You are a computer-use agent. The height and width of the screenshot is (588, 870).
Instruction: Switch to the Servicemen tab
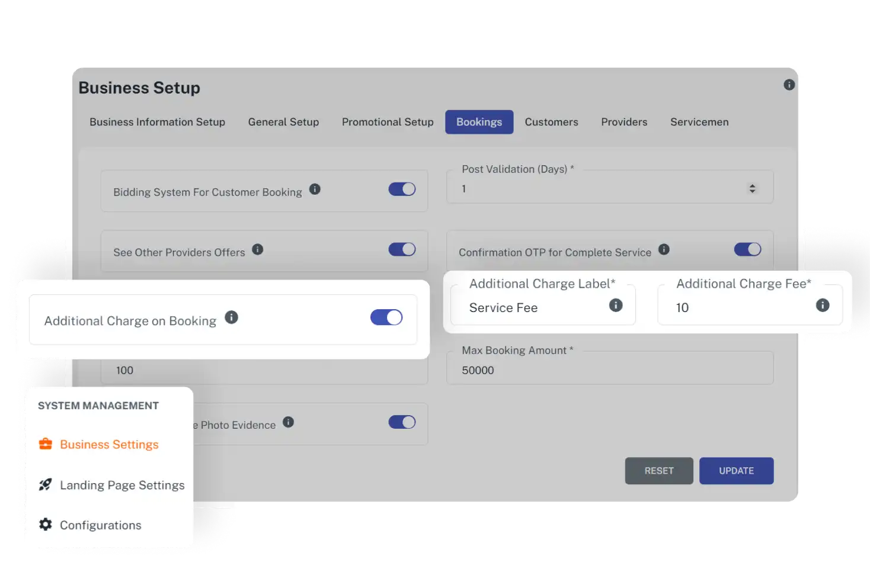coord(699,122)
